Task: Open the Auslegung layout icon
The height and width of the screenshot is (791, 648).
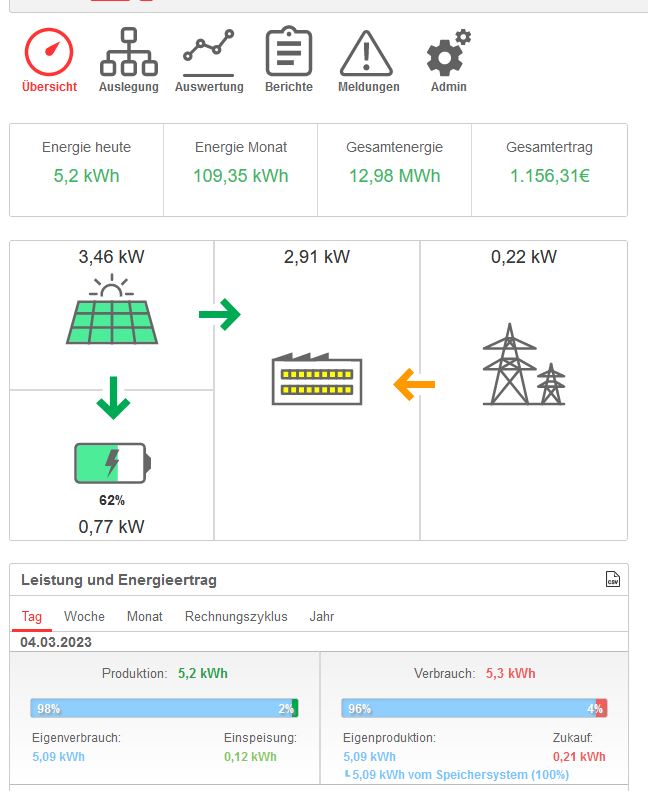Action: point(128,53)
